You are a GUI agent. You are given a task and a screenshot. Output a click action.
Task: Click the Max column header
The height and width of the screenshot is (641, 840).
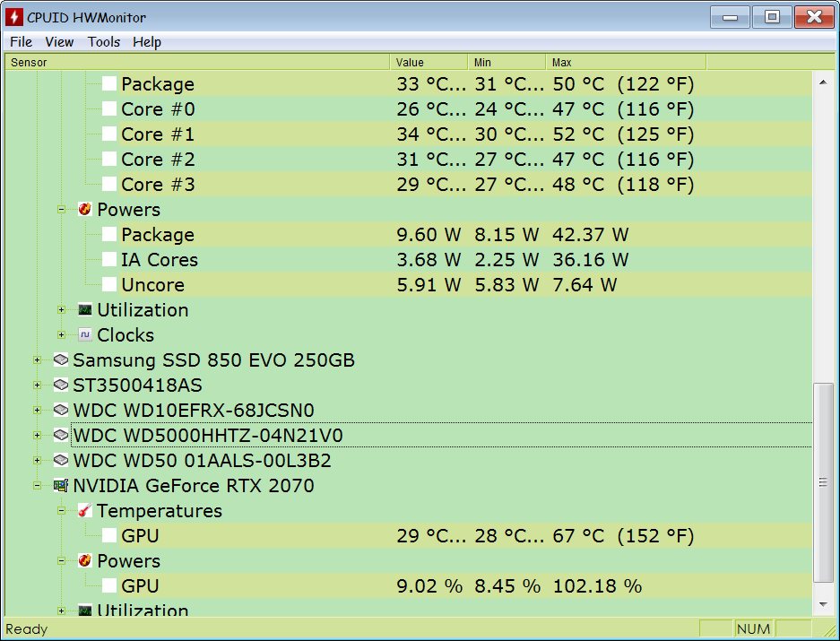(x=626, y=62)
